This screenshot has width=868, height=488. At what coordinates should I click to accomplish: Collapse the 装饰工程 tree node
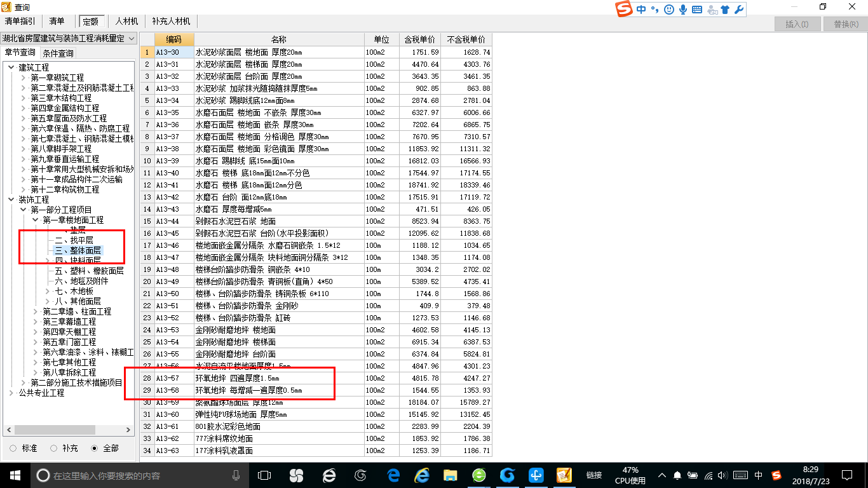(x=12, y=200)
